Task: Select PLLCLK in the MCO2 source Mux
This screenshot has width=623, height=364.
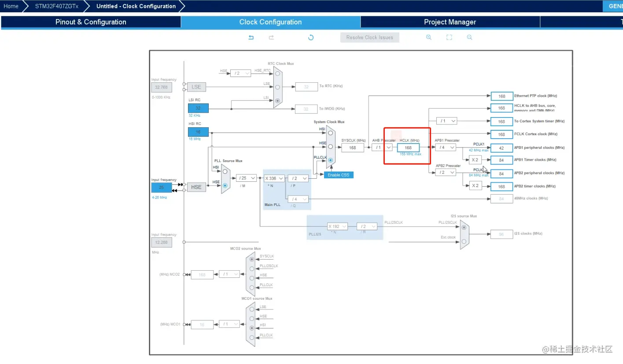Action: [x=252, y=287]
